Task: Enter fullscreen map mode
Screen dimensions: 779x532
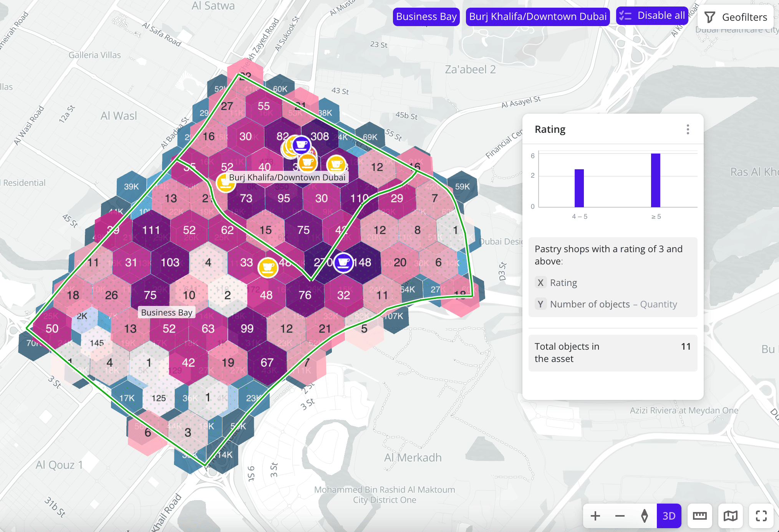Action: tap(761, 516)
